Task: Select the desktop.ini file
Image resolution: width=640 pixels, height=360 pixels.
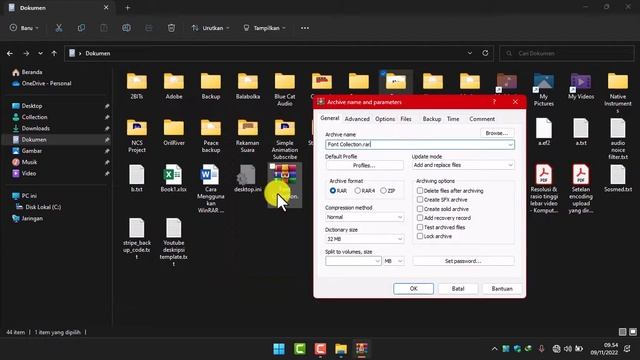Action: tap(248, 178)
